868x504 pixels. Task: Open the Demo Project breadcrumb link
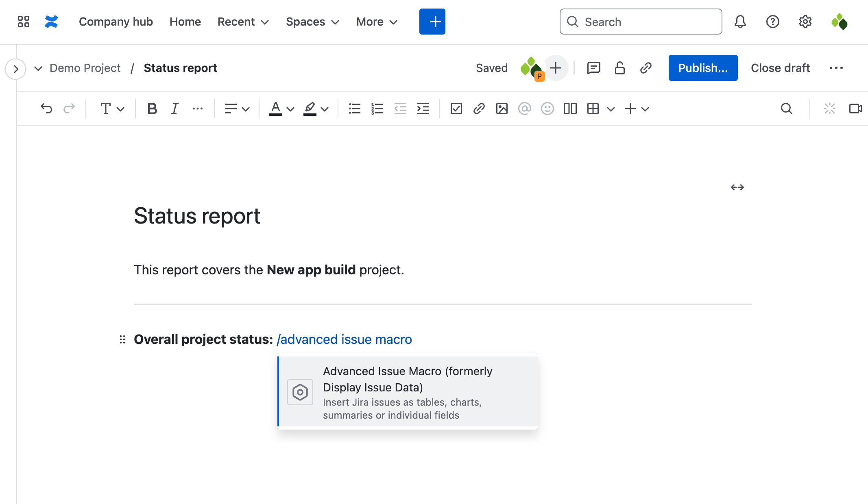[x=85, y=68]
